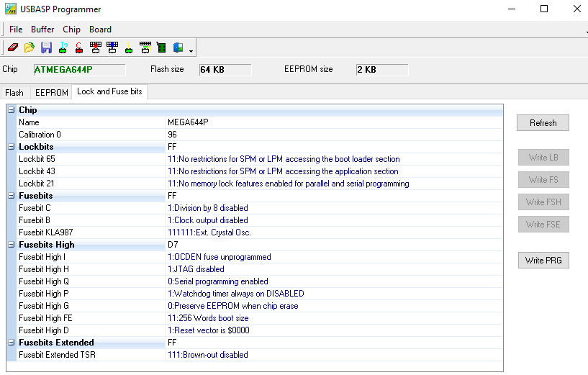The height and width of the screenshot is (375, 588).
Task: Collapse the Fusebits High section
Action: (12, 245)
